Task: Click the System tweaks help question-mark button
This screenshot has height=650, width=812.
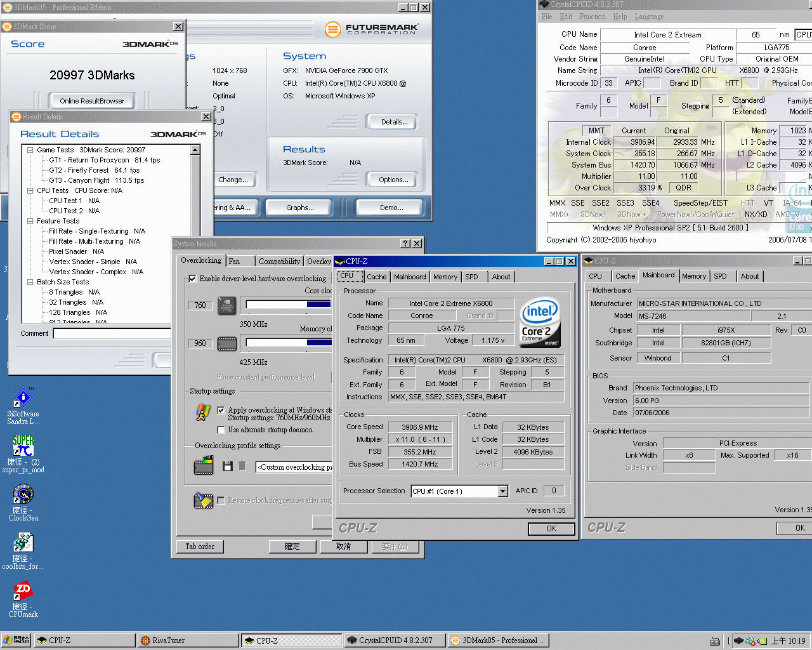Action: point(405,244)
